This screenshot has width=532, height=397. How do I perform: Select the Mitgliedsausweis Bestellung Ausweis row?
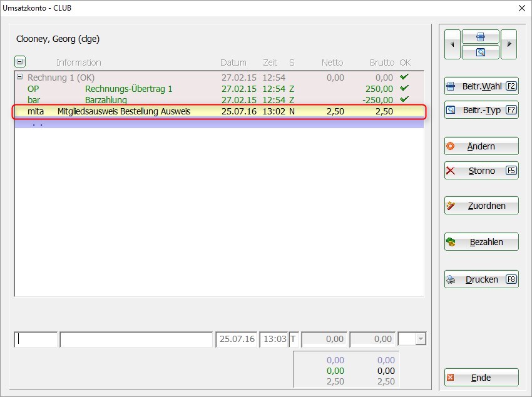[219, 111]
